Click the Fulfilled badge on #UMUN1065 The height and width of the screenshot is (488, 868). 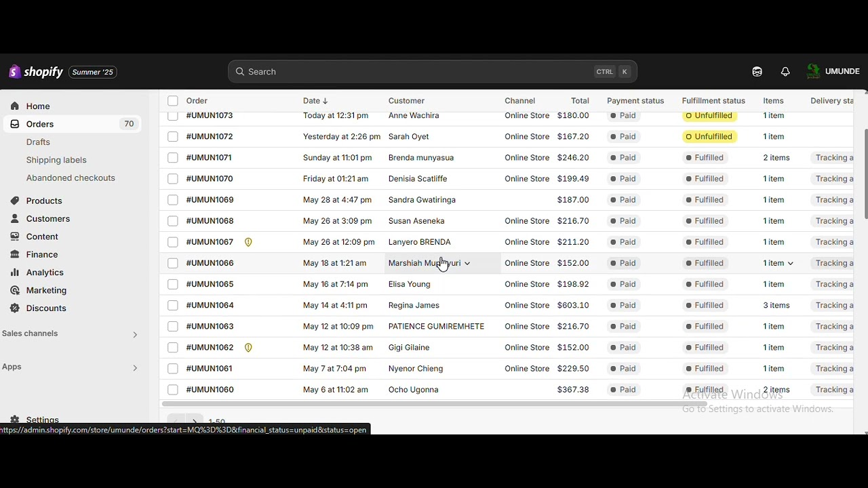point(705,284)
